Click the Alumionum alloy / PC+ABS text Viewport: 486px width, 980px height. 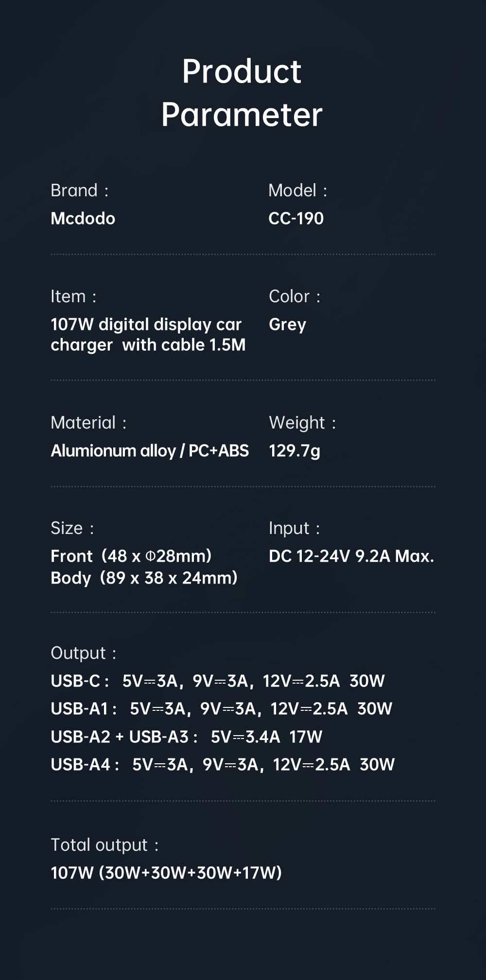150,451
